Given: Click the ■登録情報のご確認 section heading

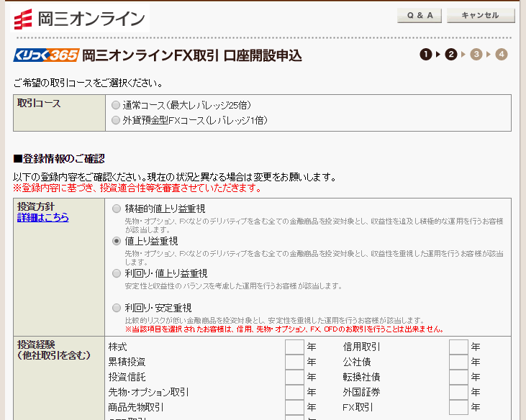Looking at the screenshot, I should [x=59, y=158].
